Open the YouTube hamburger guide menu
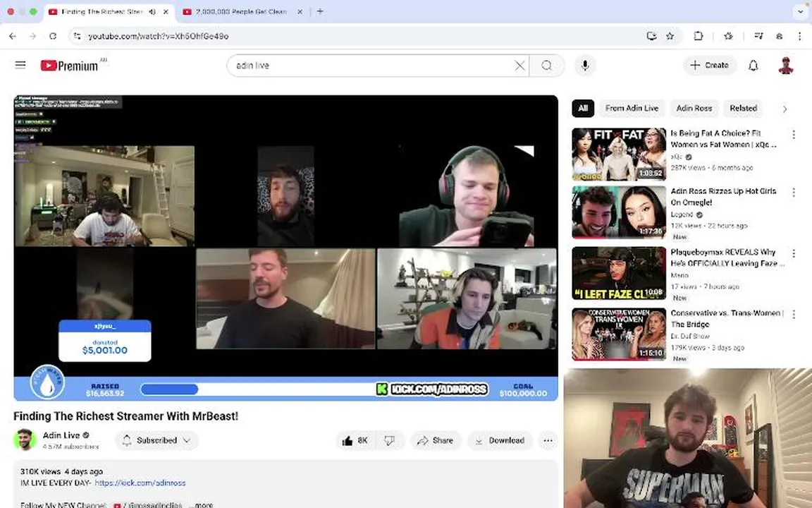812x508 pixels. tap(20, 66)
